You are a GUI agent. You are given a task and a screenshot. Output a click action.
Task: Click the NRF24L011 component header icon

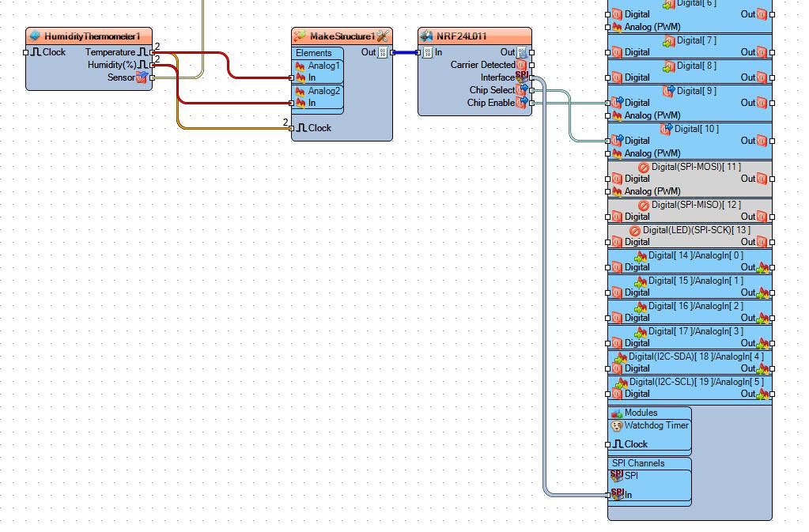[426, 36]
